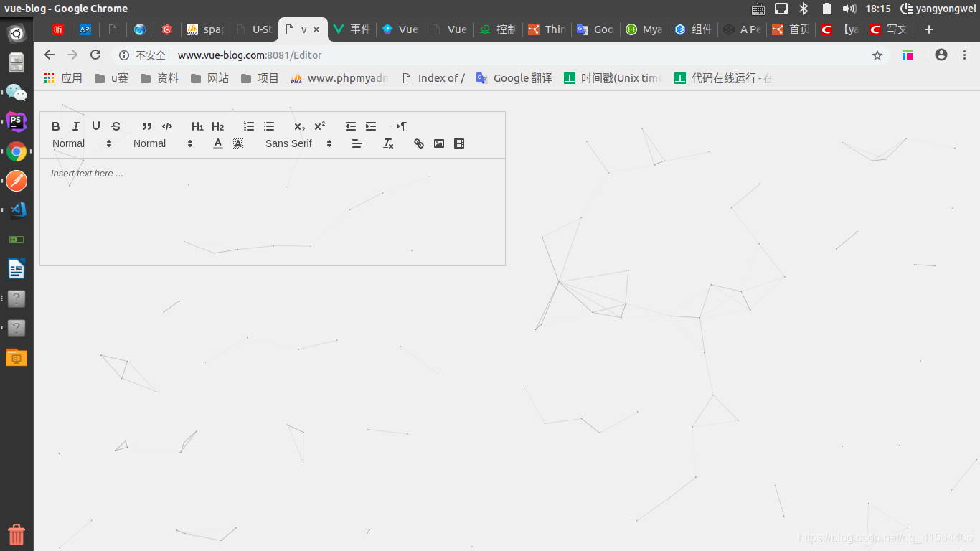Open the 网站 bookmark folder
980x551 pixels.
[209, 78]
